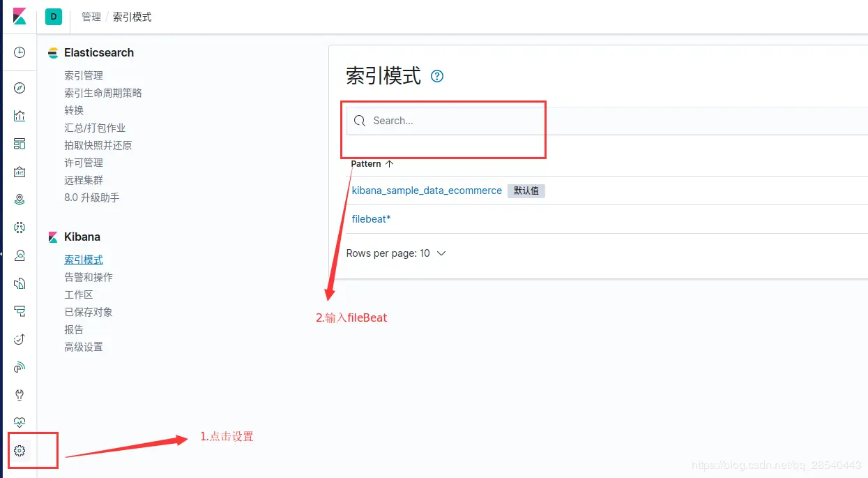Image resolution: width=868 pixels, height=478 pixels.
Task: Open the Discover compass icon in sidebar
Action: point(19,88)
